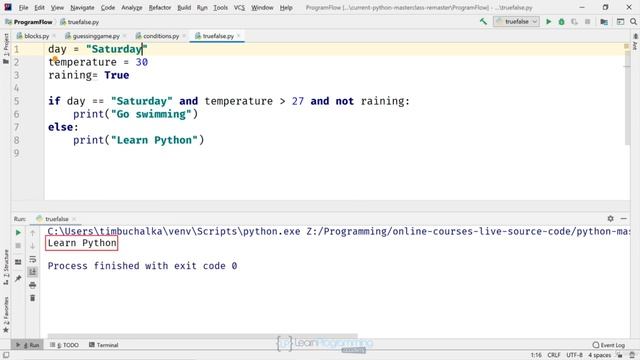Click the temperature value 30 in line 2

[142, 62]
